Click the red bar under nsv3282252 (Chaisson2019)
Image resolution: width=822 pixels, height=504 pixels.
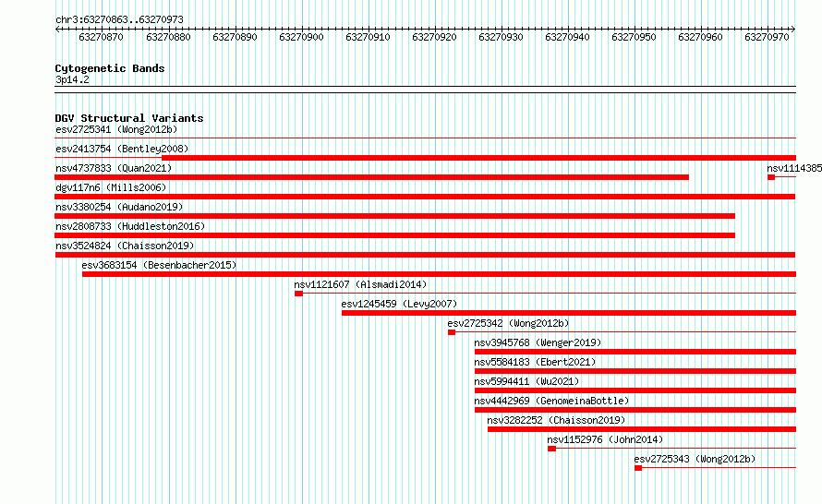(642, 429)
